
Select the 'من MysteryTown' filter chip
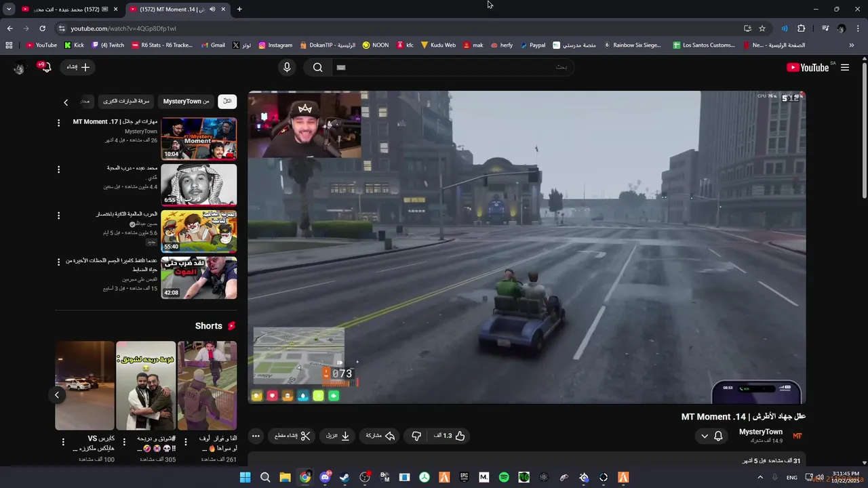click(x=186, y=101)
